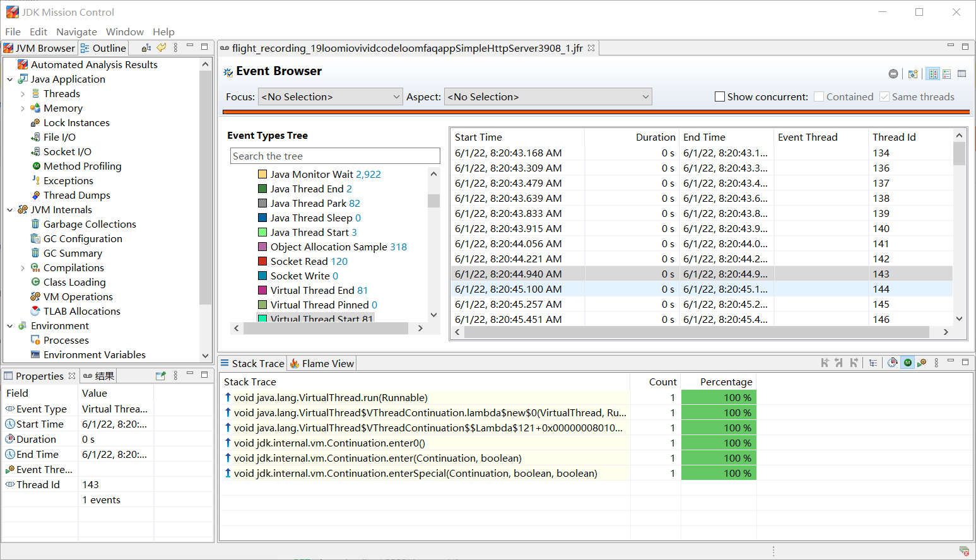Screen dimensions: 976x560
Task: Maximize the editor area panel
Action: (x=965, y=47)
